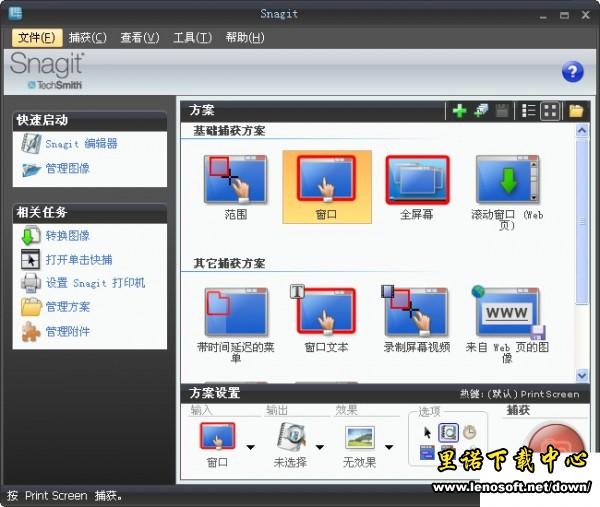Click 管理方案 task link
The height and width of the screenshot is (507, 600).
[x=67, y=307]
